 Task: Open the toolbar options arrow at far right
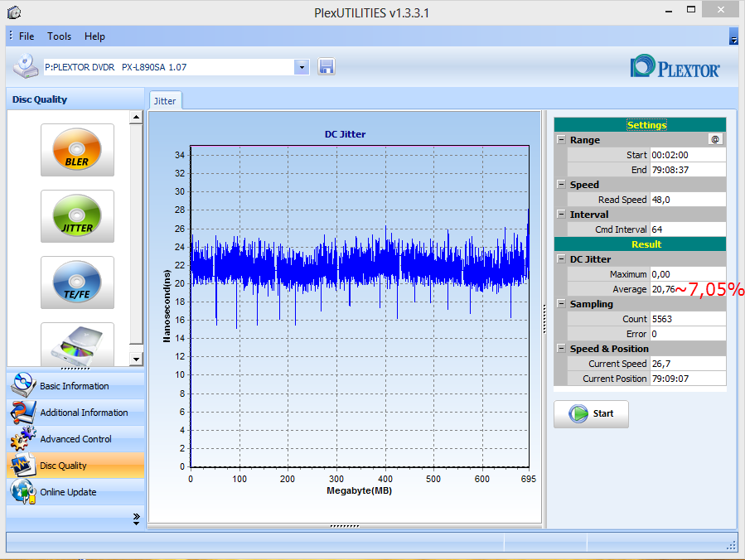(x=733, y=36)
